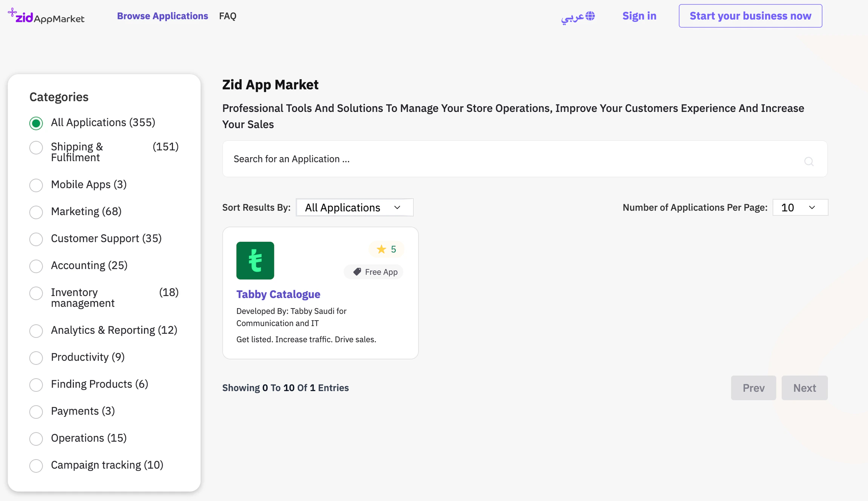Select the Shipping & Fulfilment category
868x501 pixels.
[36, 148]
